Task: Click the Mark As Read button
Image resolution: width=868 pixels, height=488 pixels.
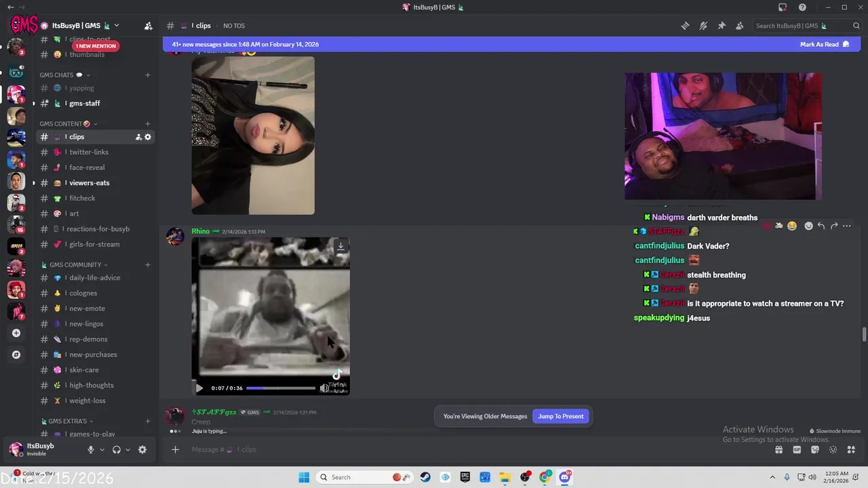Action: [825, 44]
